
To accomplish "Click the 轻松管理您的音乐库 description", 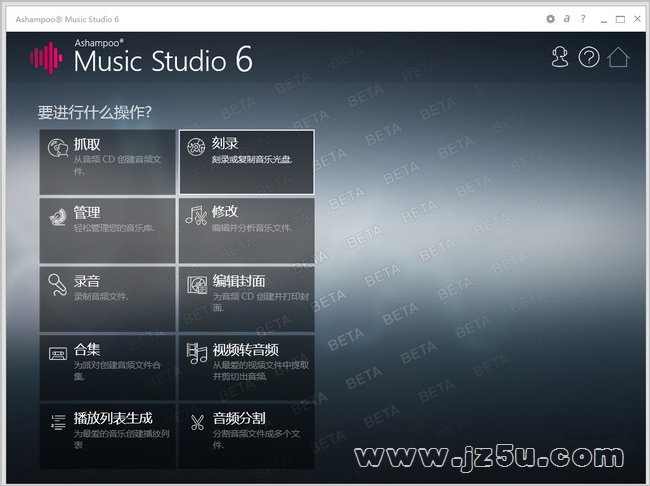I will pyautogui.click(x=114, y=228).
